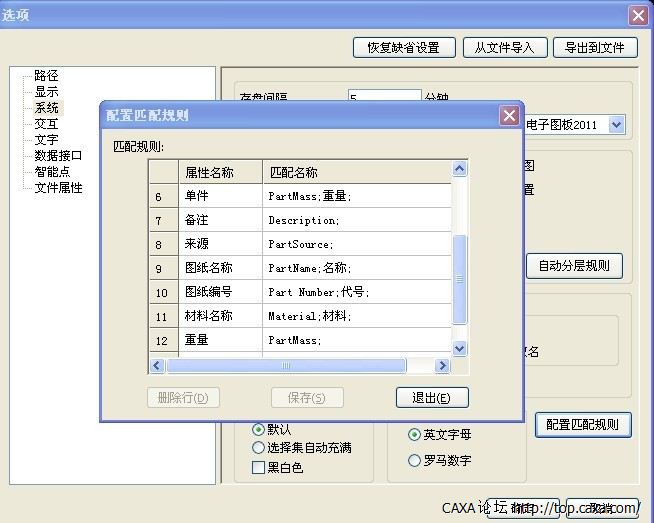Select the 默认 radio button
The image size is (654, 523).
[259, 429]
